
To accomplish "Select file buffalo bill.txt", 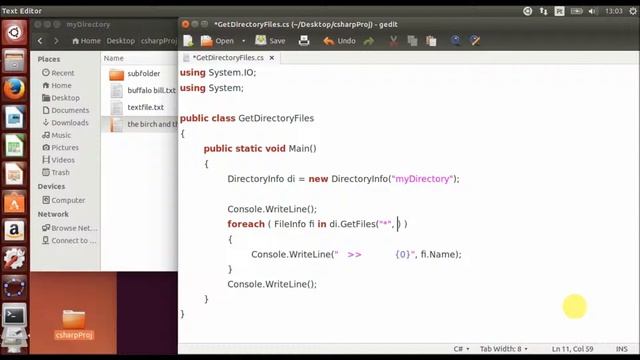I will 139,91.
